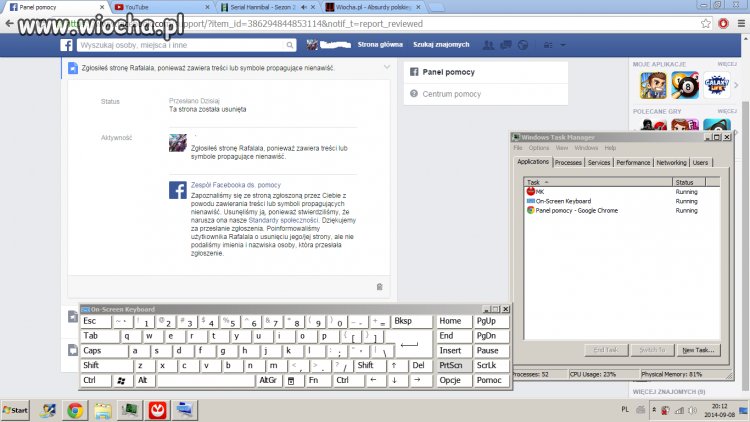The width and height of the screenshot is (750, 422).
Task: Switch to Performance tab in Task Manager
Action: coord(633,163)
